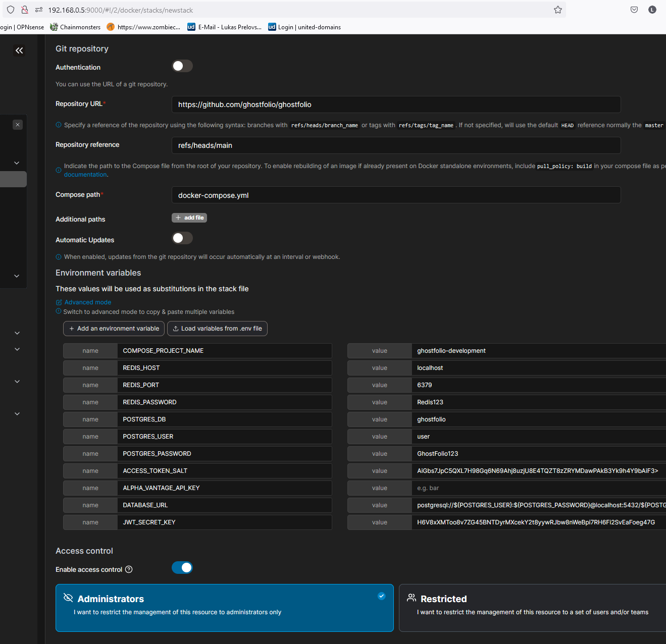This screenshot has width=666, height=644.
Task: Open the documentation link
Action: coord(85,174)
